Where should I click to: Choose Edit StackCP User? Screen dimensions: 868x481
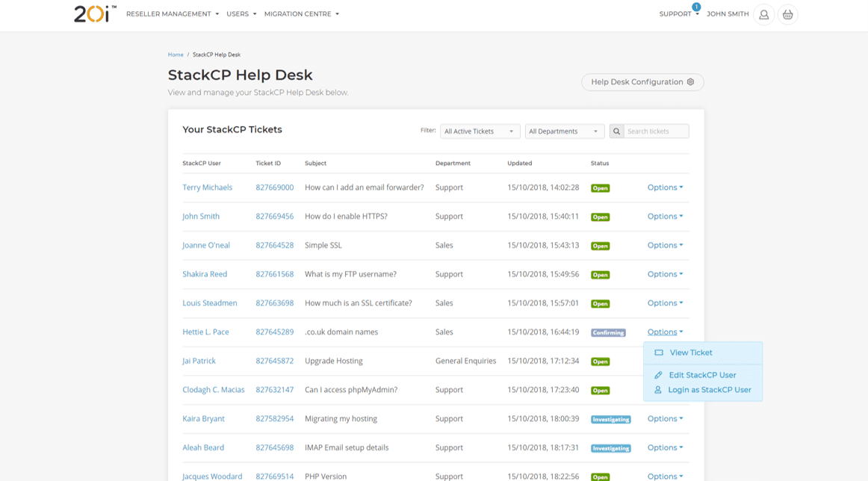click(702, 375)
